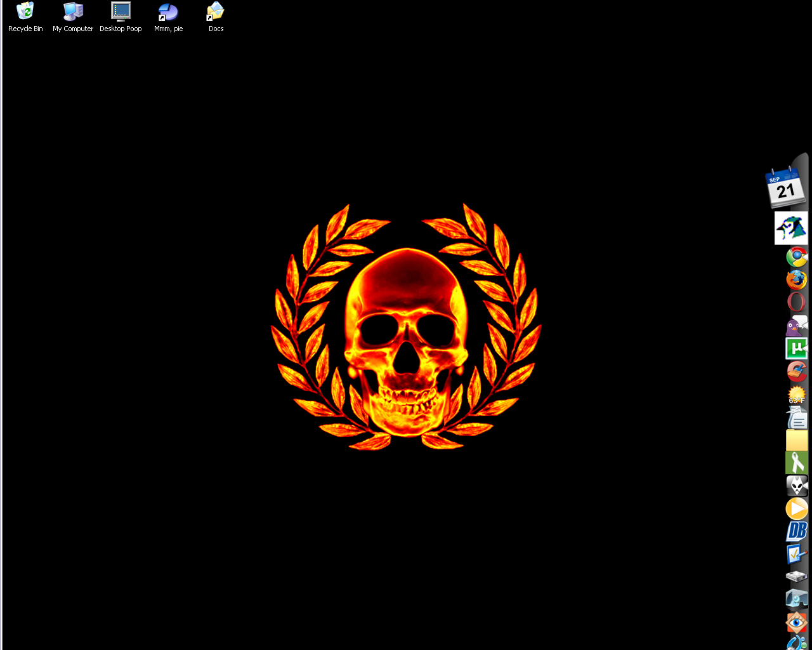Click the hard drive dock icon
The height and width of the screenshot is (650, 812).
797,577
